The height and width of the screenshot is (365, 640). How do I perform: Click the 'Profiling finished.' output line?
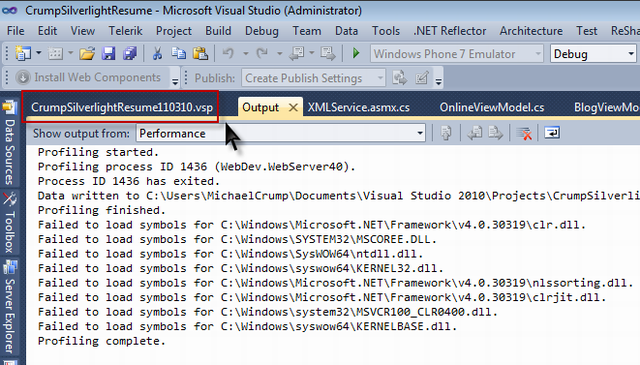[102, 210]
